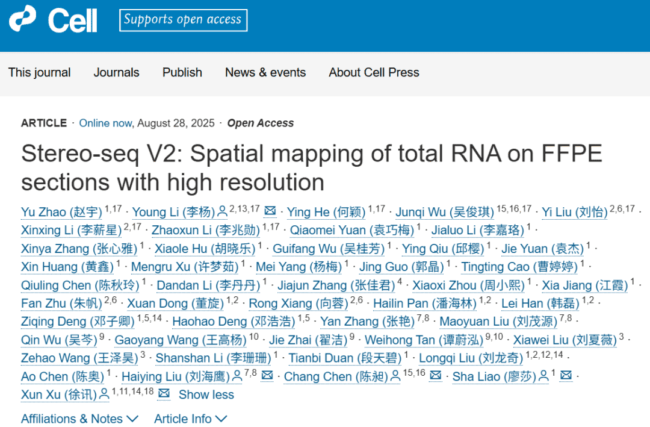Open the Journals menu
Screen dimensions: 650x427
(x=116, y=72)
